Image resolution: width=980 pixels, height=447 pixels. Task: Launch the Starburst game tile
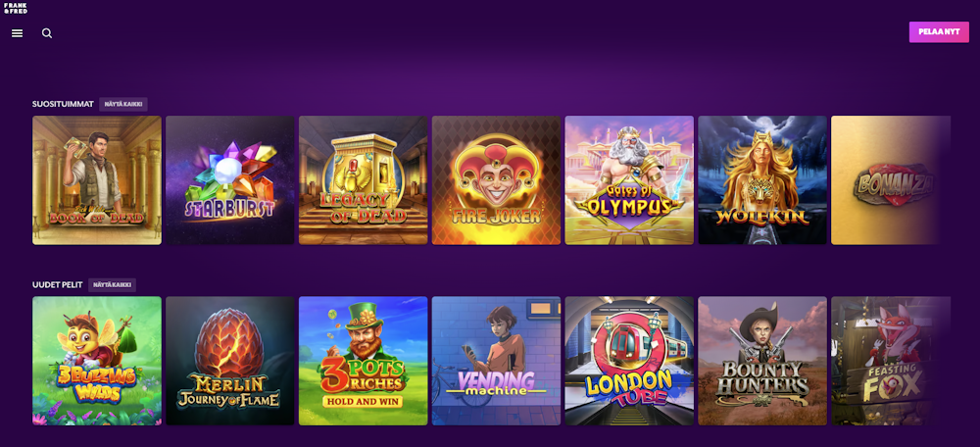(230, 180)
